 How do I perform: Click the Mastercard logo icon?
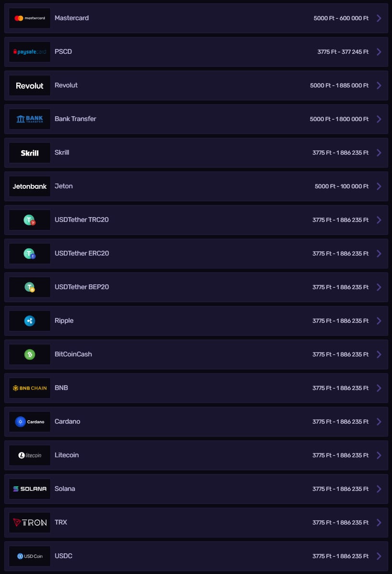tap(30, 18)
